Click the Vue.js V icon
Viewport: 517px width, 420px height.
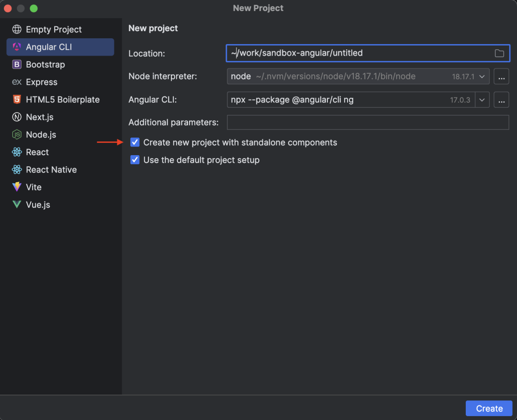click(x=17, y=204)
